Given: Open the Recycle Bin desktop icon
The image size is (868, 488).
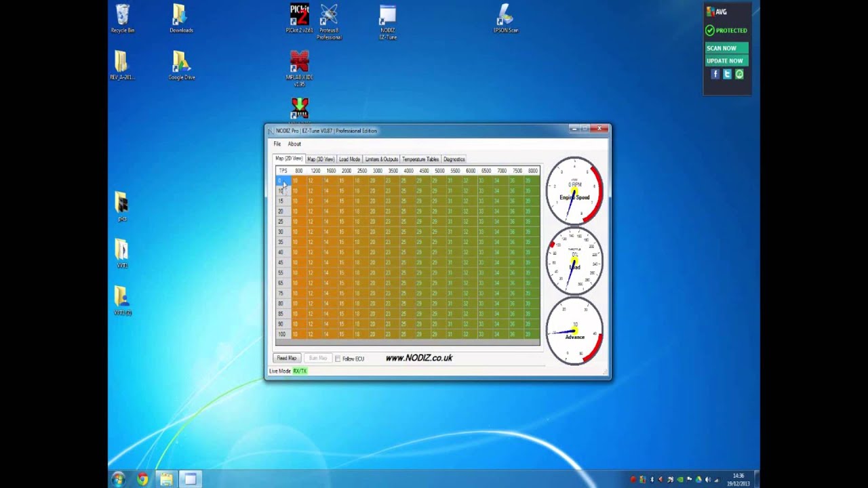Looking at the screenshot, I should click(122, 18).
